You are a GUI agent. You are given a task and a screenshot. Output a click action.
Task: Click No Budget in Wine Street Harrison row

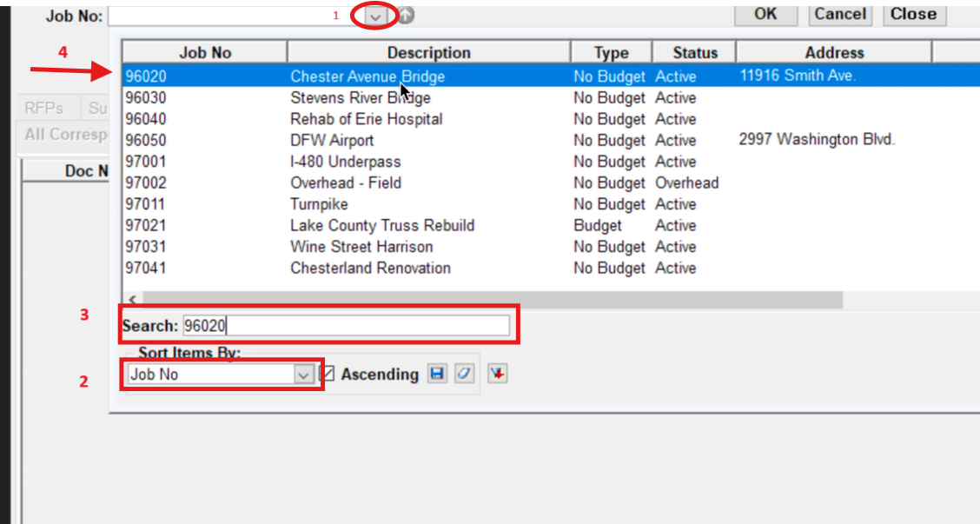coord(609,247)
